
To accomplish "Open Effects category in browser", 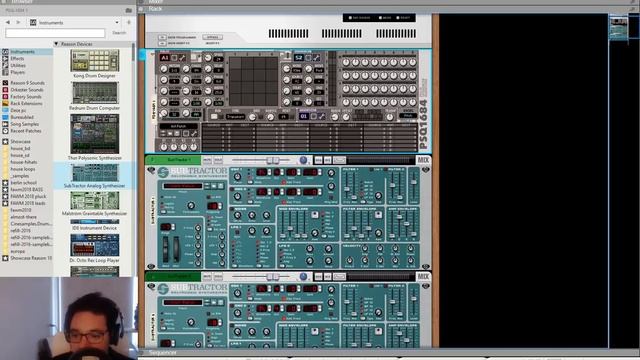I will point(17,58).
